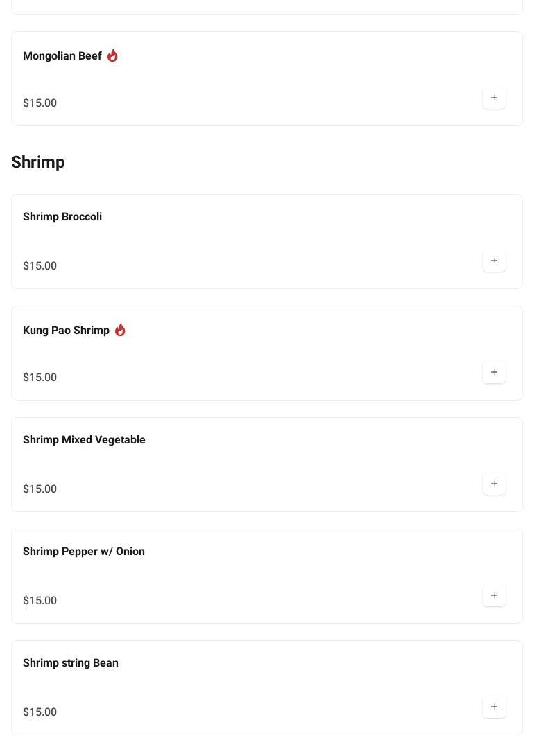Click Shrimp string Bean's $15.00 price
The width and height of the screenshot is (534, 756).
40,712
